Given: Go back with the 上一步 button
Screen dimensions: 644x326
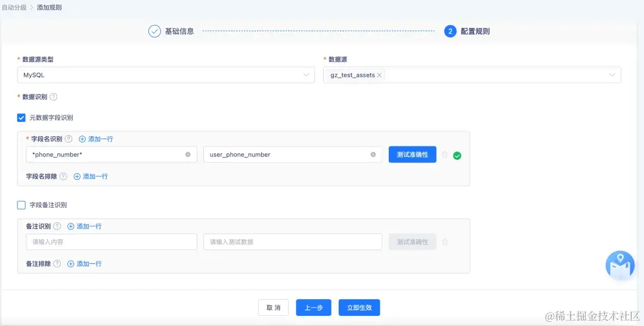Looking at the screenshot, I should [314, 307].
